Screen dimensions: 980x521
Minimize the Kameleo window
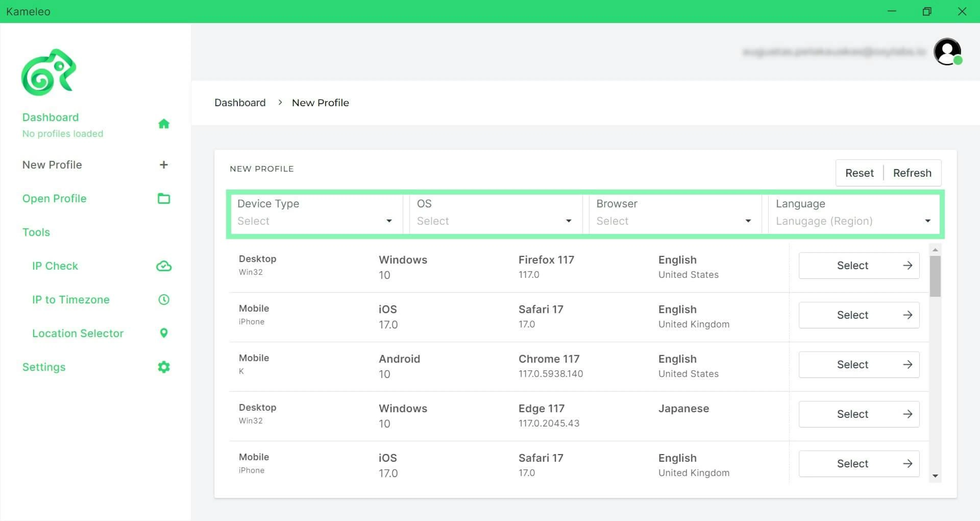(x=892, y=11)
